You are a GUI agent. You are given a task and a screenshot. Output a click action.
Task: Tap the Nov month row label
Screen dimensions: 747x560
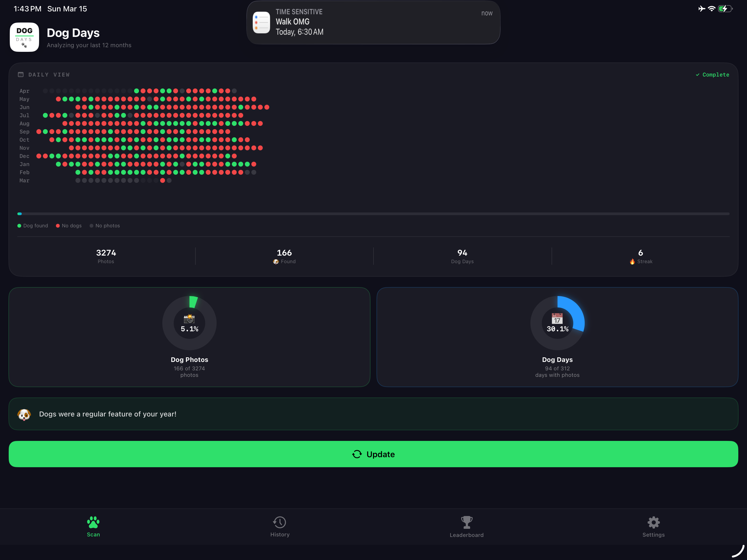(24, 148)
